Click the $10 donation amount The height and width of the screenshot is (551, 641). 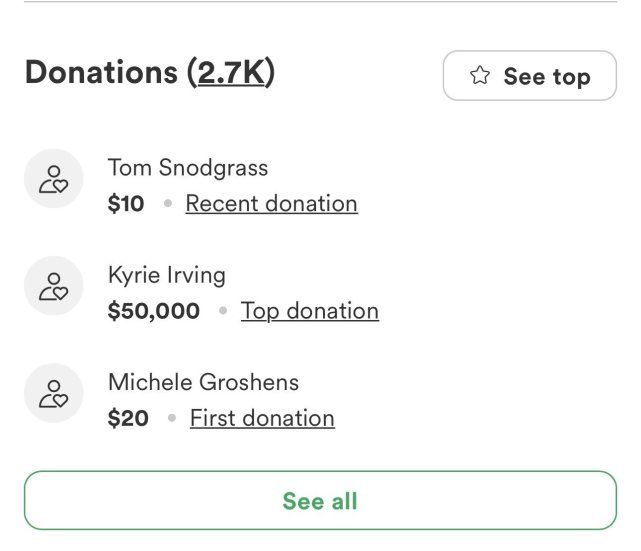126,204
